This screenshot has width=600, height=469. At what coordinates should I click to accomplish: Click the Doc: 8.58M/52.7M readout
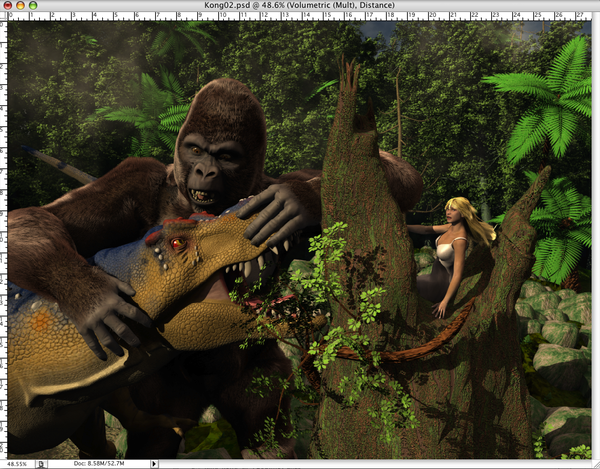[99, 464]
